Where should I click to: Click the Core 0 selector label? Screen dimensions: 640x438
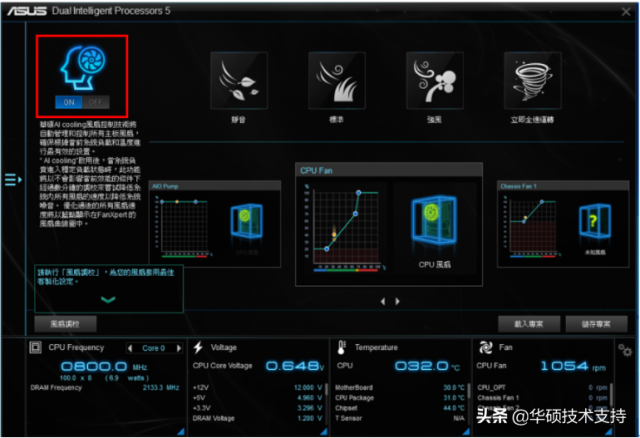point(153,348)
